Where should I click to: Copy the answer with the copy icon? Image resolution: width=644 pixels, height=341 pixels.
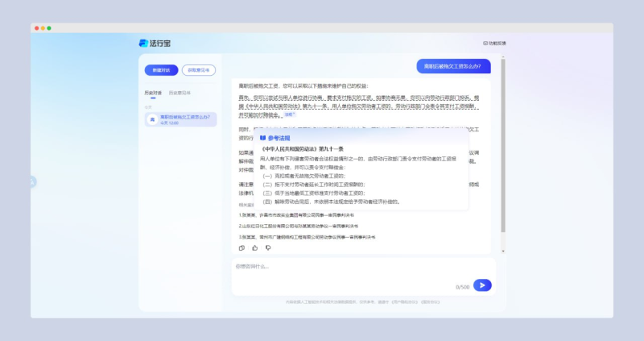pos(242,247)
